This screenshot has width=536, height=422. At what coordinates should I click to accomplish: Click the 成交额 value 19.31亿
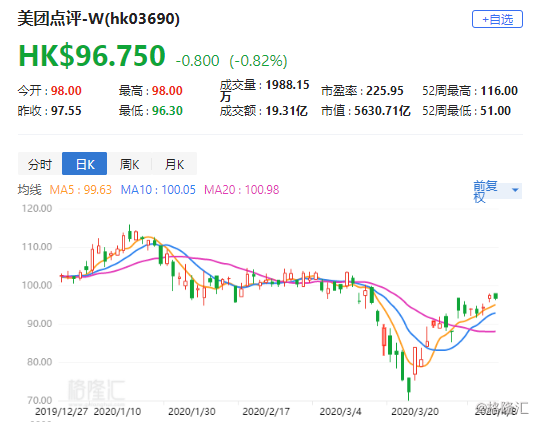pos(286,111)
